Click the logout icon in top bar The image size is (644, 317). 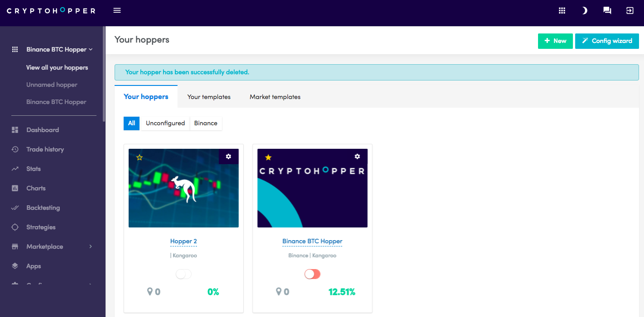(x=630, y=10)
